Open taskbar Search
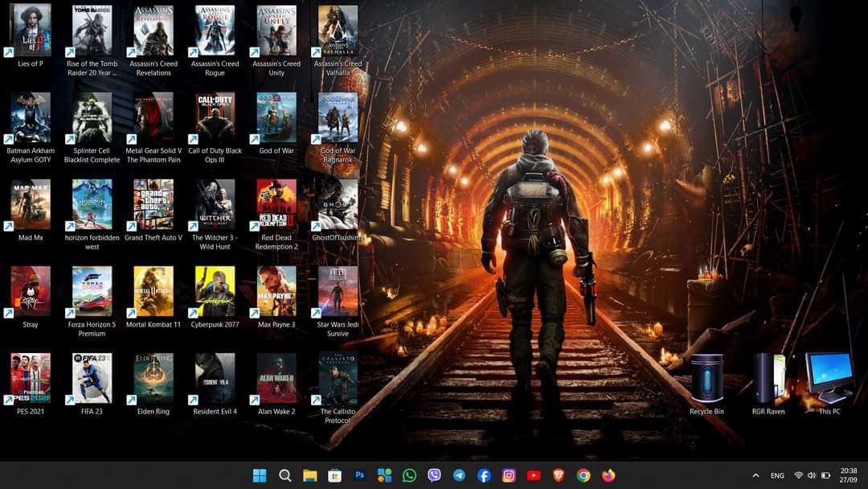868x489 pixels. pos(285,475)
